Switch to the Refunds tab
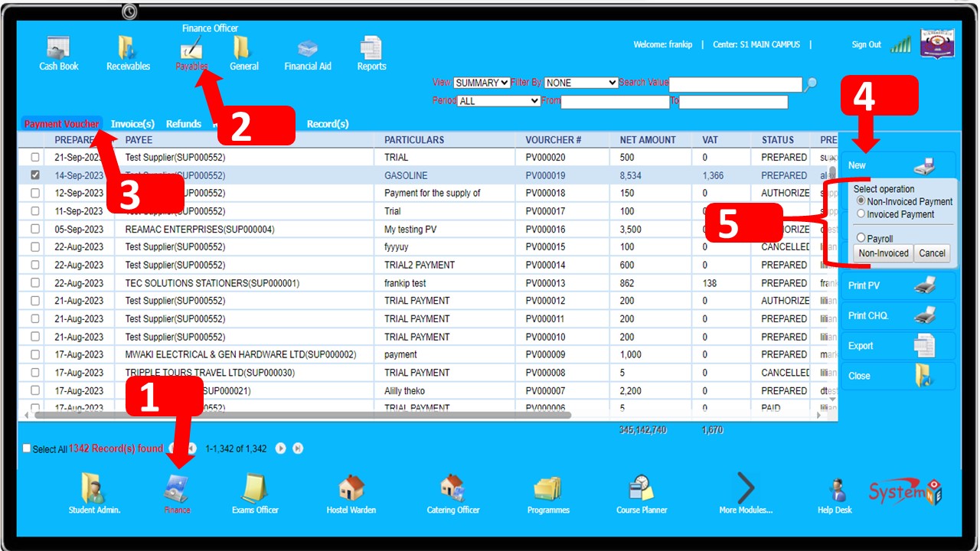 [x=184, y=124]
